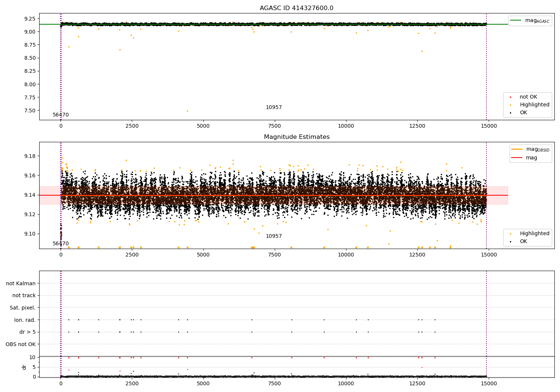Click the '9.10' y-axis tick label
This screenshot has width=560, height=392.
[29, 234]
